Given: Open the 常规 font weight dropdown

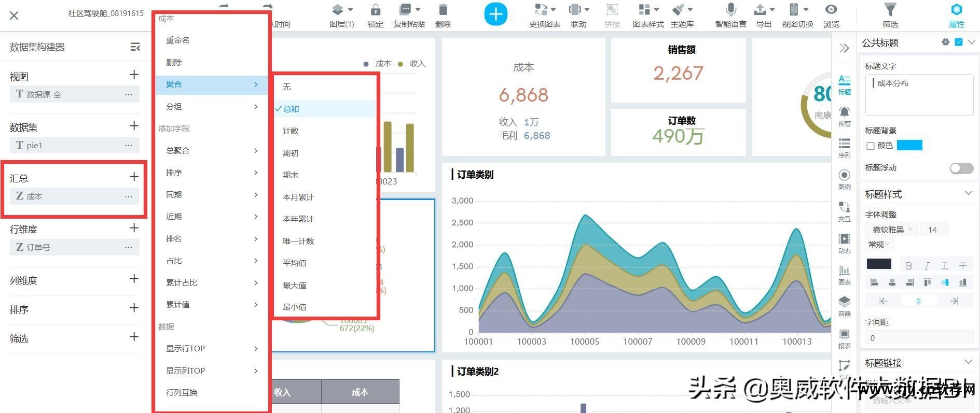Looking at the screenshot, I should [879, 244].
